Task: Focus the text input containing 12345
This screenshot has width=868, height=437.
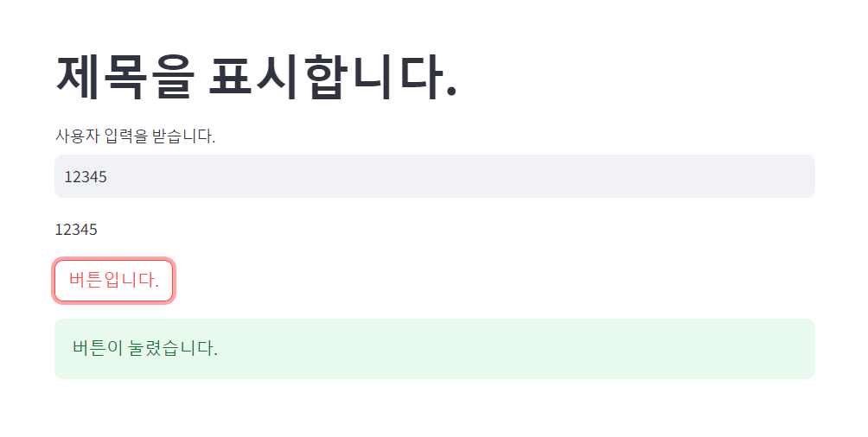Action: click(435, 176)
